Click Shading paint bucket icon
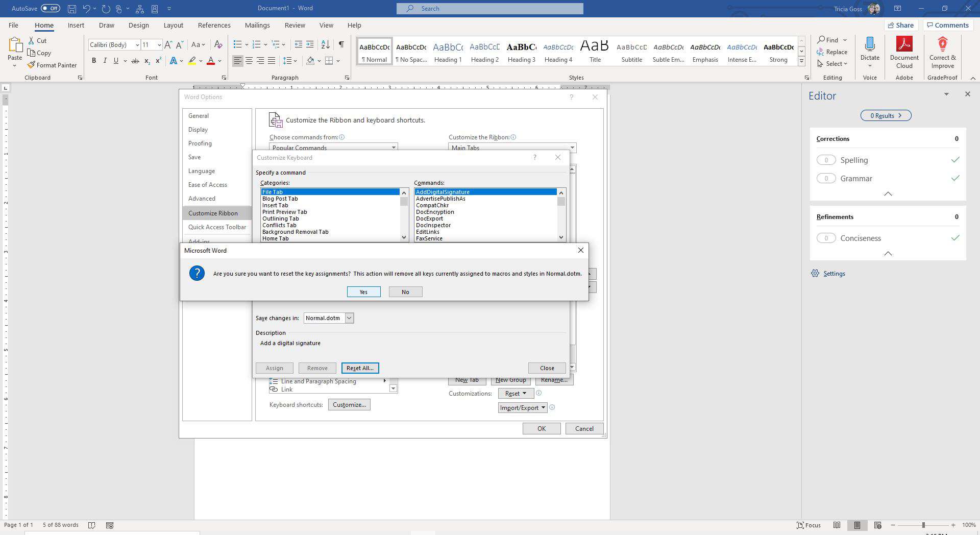Viewport: 980px width, 535px height. [x=310, y=61]
